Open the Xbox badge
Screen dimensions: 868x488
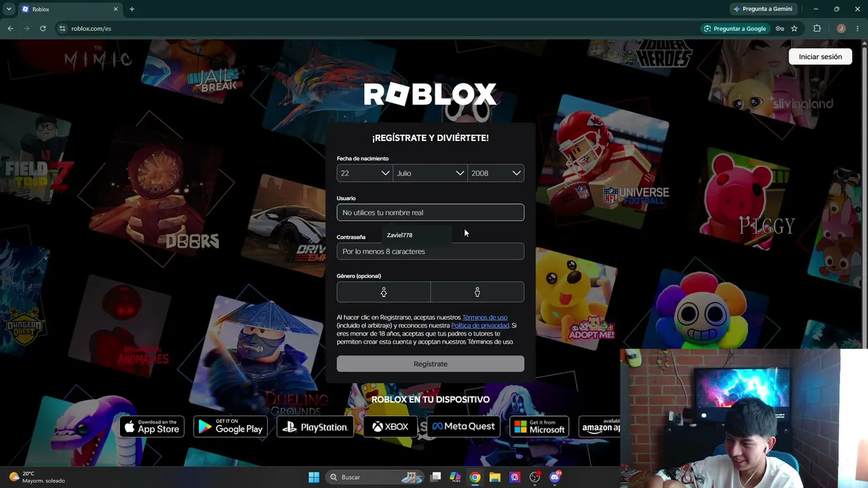click(391, 427)
